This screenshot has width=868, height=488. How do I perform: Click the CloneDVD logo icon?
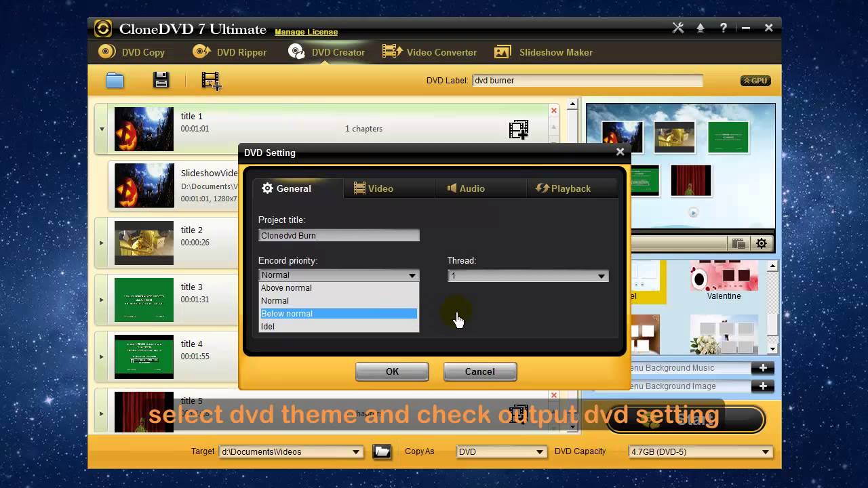click(x=102, y=28)
